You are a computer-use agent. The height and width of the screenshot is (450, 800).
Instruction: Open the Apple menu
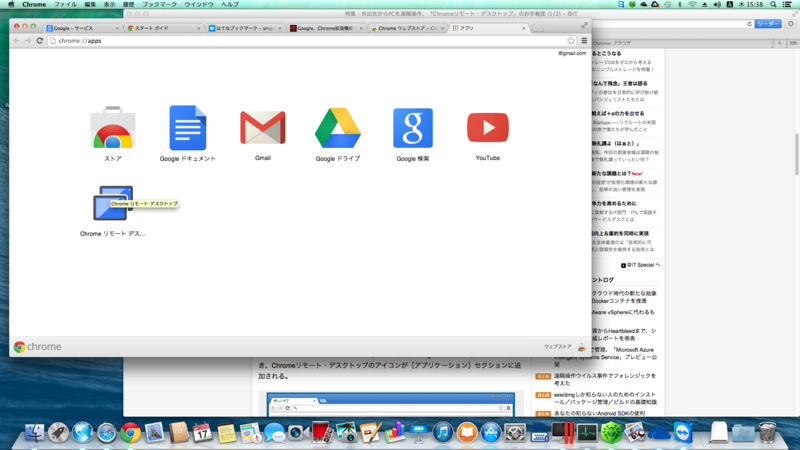tap(11, 4)
